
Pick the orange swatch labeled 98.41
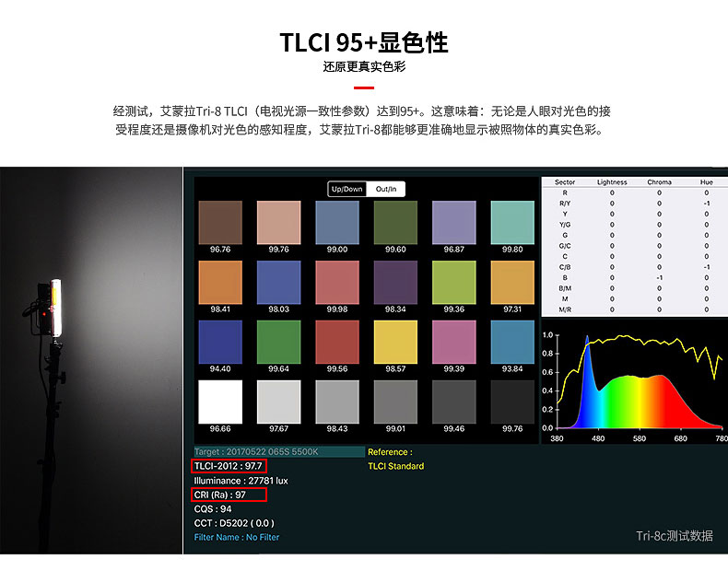(220, 282)
